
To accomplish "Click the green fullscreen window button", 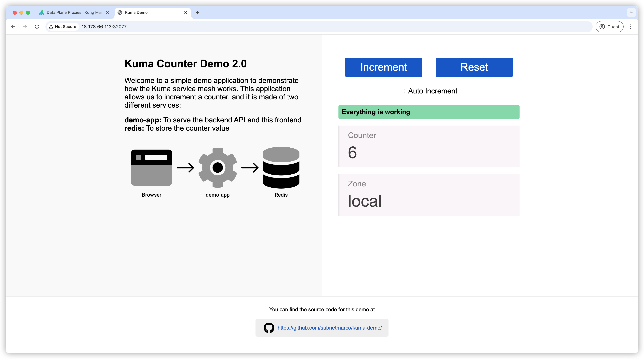I will [28, 13].
